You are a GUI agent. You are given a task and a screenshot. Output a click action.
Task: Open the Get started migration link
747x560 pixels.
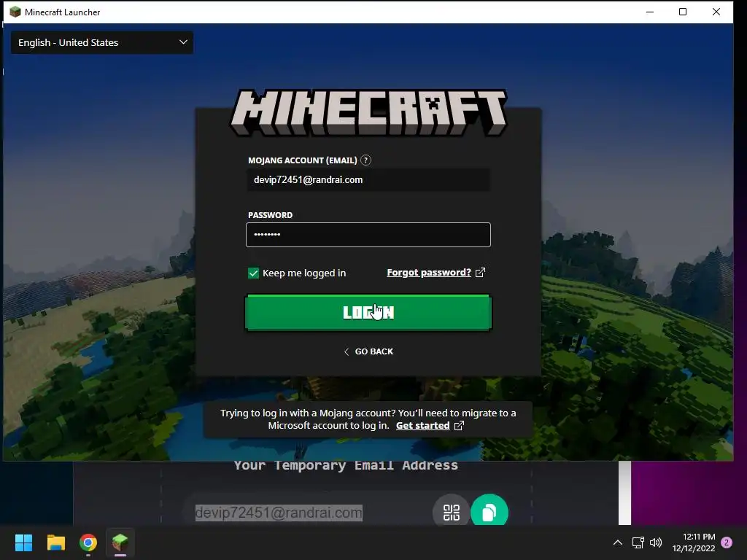(422, 426)
